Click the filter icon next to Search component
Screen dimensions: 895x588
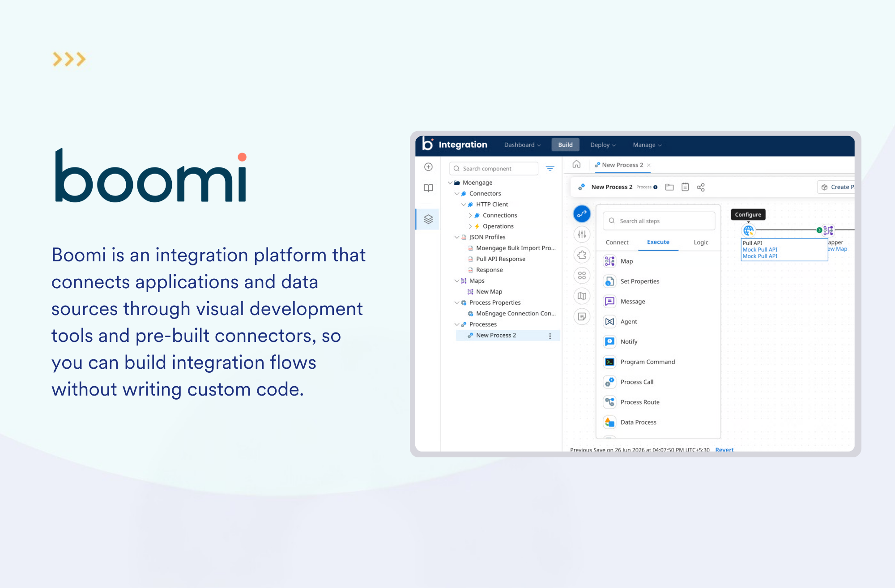(550, 168)
